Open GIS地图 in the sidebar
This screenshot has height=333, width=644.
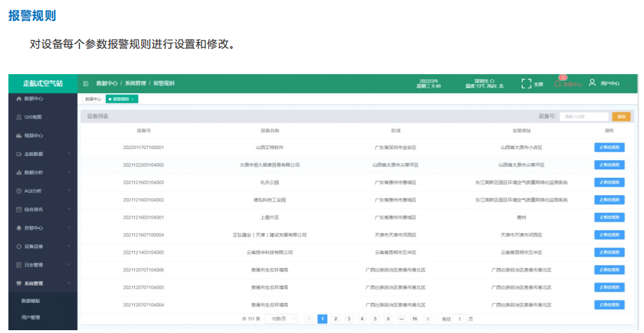(34, 117)
